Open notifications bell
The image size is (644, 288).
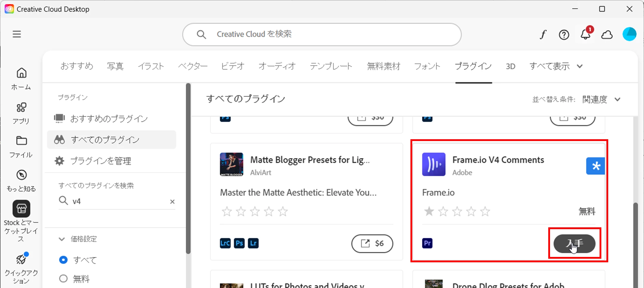(586, 34)
